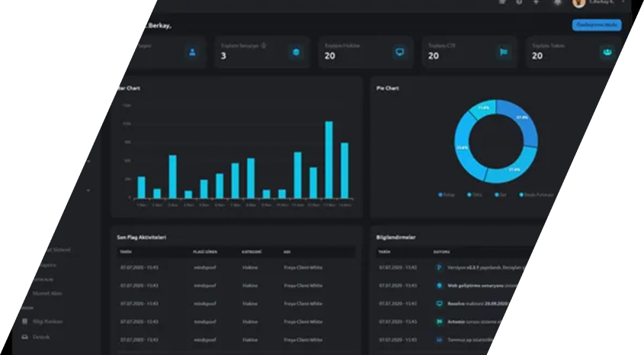Click the monitor icon beside Resolve announcement
644x355 pixels.
click(x=439, y=304)
